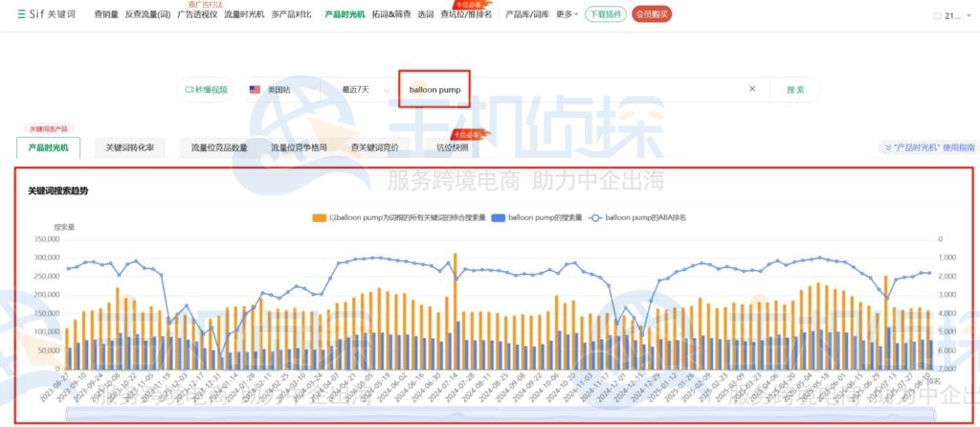Image resolution: width=980 pixels, height=427 pixels.
Task: Toggle the ABA ranking line legend
Action: click(596, 217)
